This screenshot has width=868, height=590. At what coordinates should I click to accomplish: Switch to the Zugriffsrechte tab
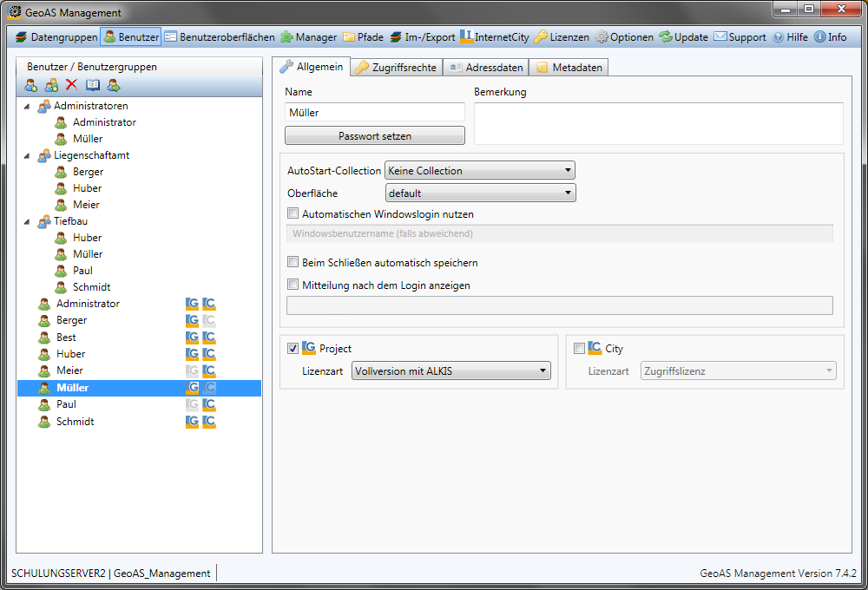396,68
